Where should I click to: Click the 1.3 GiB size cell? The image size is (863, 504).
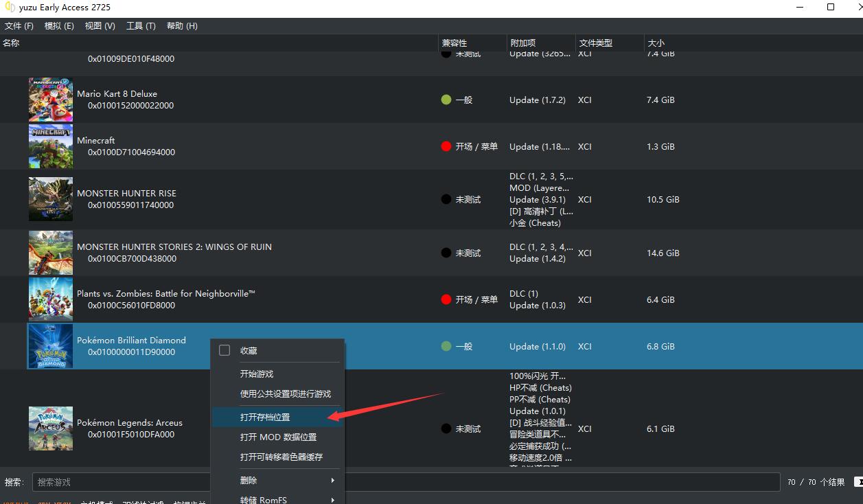pyautogui.click(x=660, y=147)
